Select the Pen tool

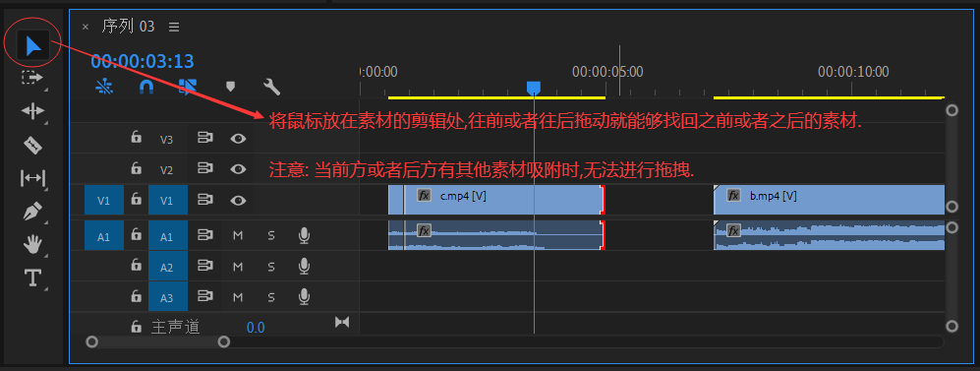tap(32, 212)
